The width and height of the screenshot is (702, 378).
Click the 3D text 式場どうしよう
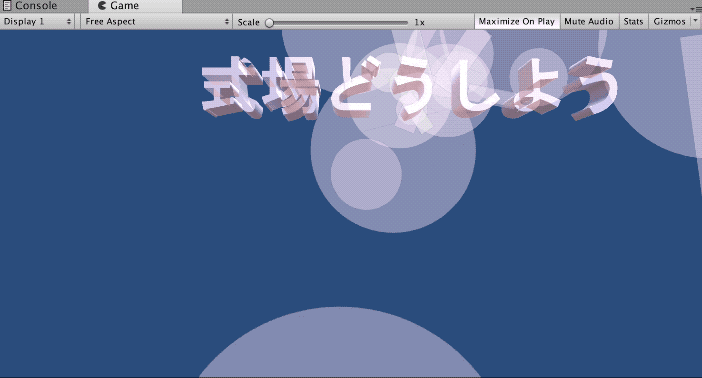(410, 89)
